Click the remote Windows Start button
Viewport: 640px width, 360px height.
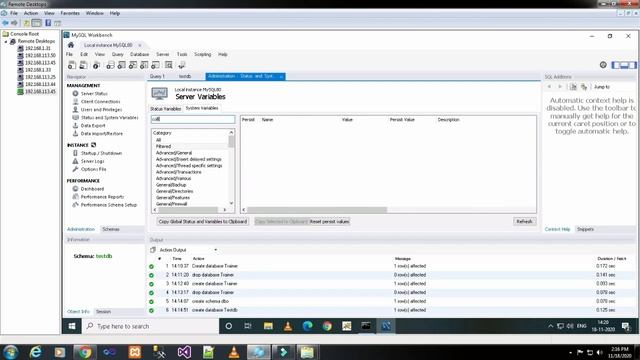click(x=72, y=326)
